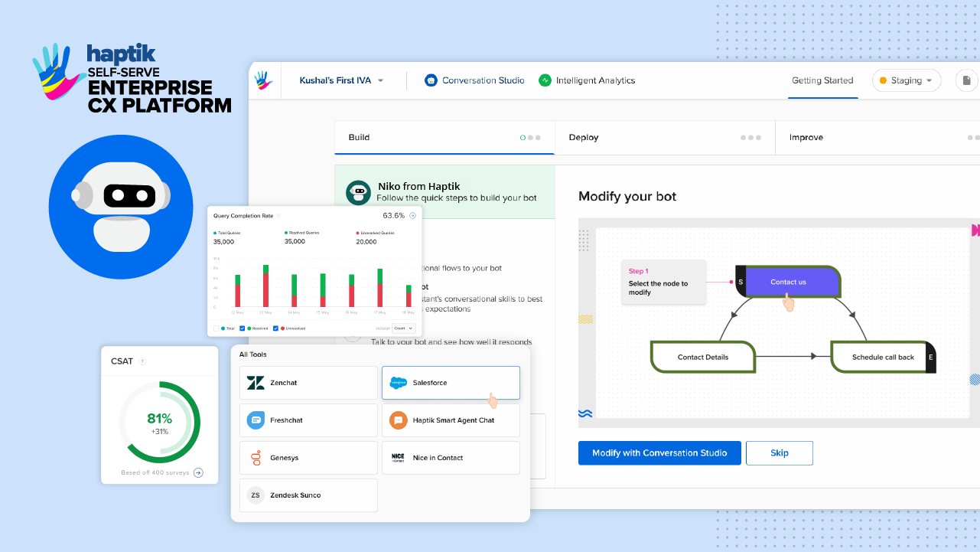Select Zenchat in All Tools

click(x=308, y=383)
